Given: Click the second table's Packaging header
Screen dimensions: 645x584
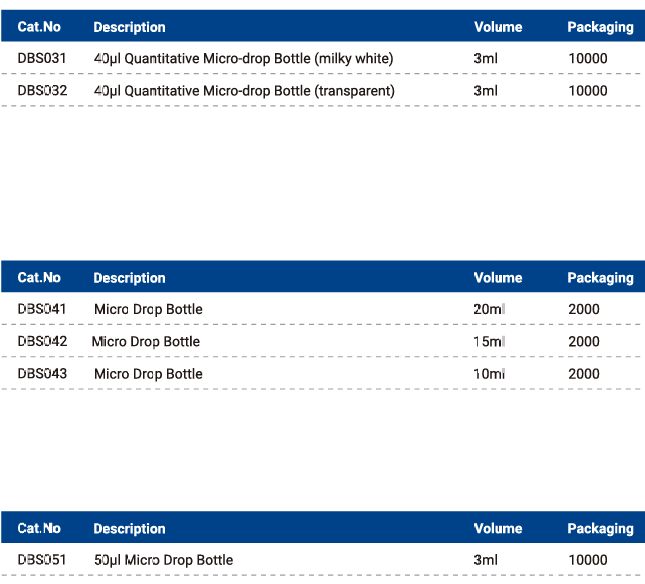Looking at the screenshot, I should click(600, 278).
